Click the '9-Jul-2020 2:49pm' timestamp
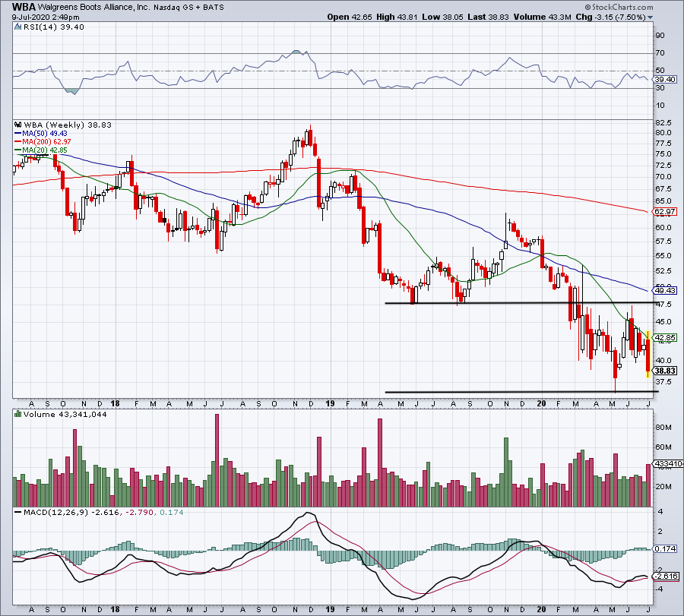The height and width of the screenshot is (616, 684). click(46, 17)
